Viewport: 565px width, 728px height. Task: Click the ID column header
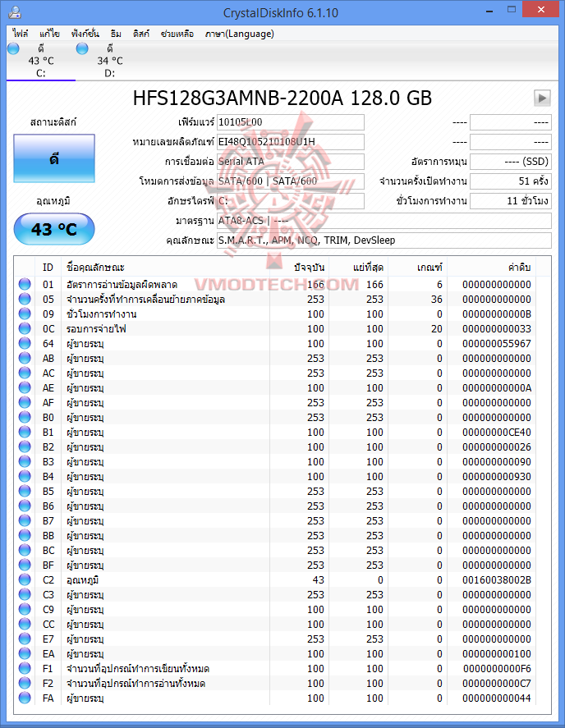point(48,268)
